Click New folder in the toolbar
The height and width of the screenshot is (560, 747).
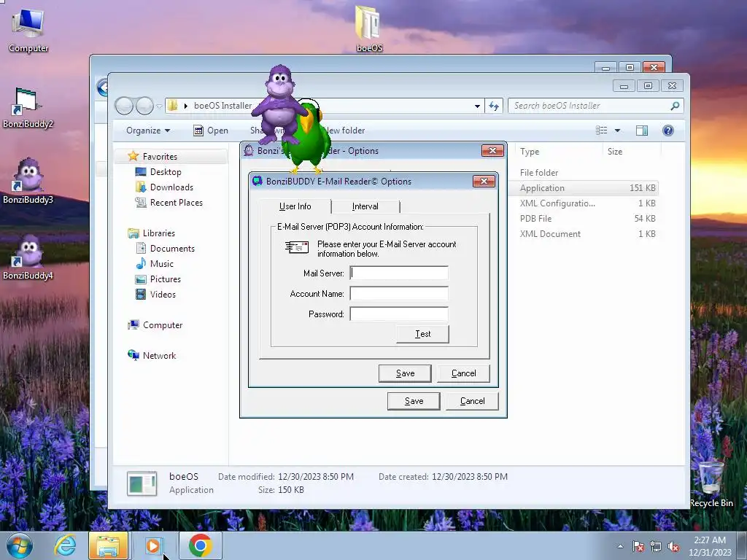(x=346, y=131)
